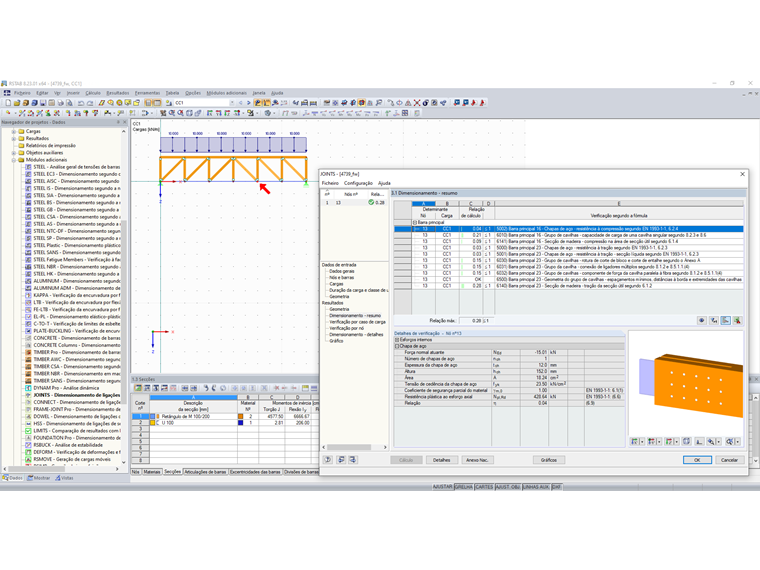
Task: Open dropdown arrow beside view X icon
Action: 642,441
